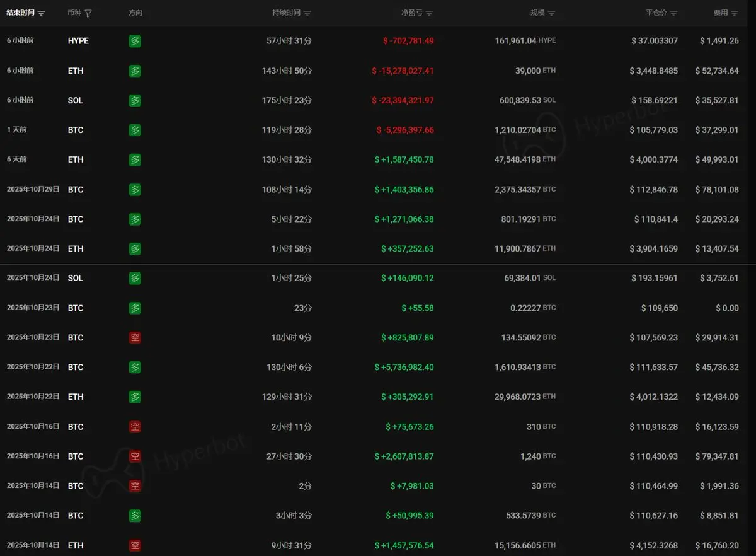Click the end time cell 1 天前
Screen dimensions: 756x556
(x=17, y=130)
